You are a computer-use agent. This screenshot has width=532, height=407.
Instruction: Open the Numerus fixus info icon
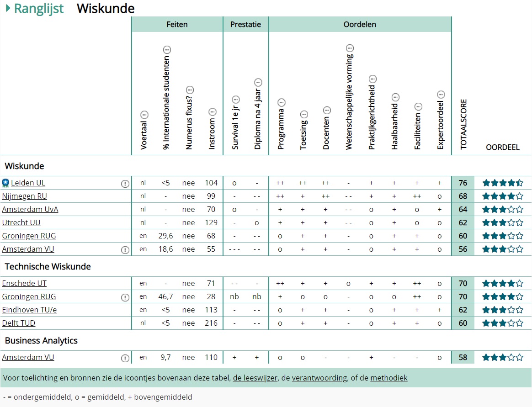point(190,90)
